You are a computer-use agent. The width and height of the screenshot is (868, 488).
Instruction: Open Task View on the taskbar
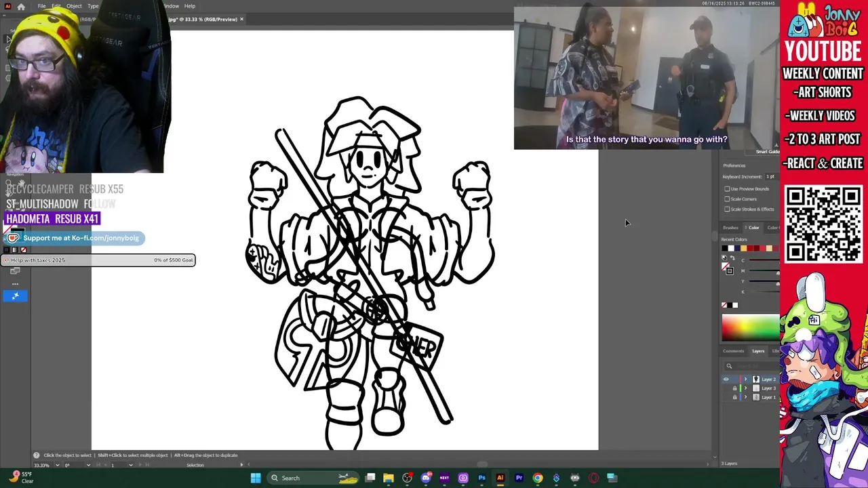click(370, 478)
